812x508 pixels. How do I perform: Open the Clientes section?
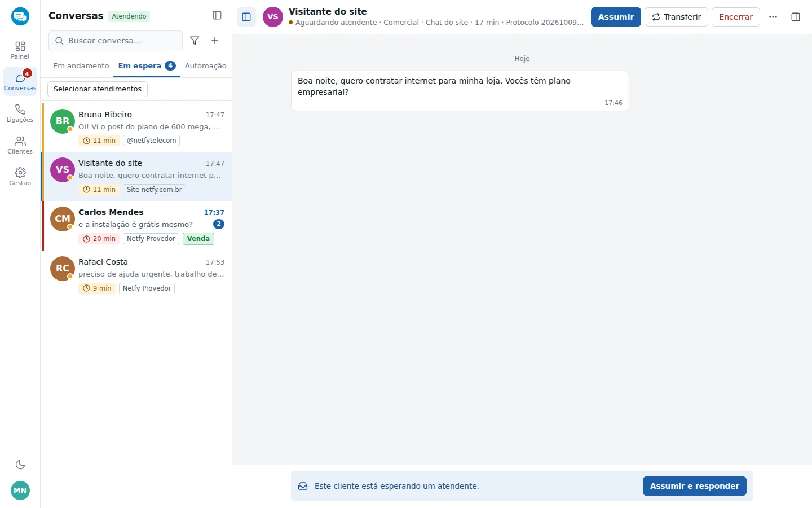pyautogui.click(x=20, y=144)
